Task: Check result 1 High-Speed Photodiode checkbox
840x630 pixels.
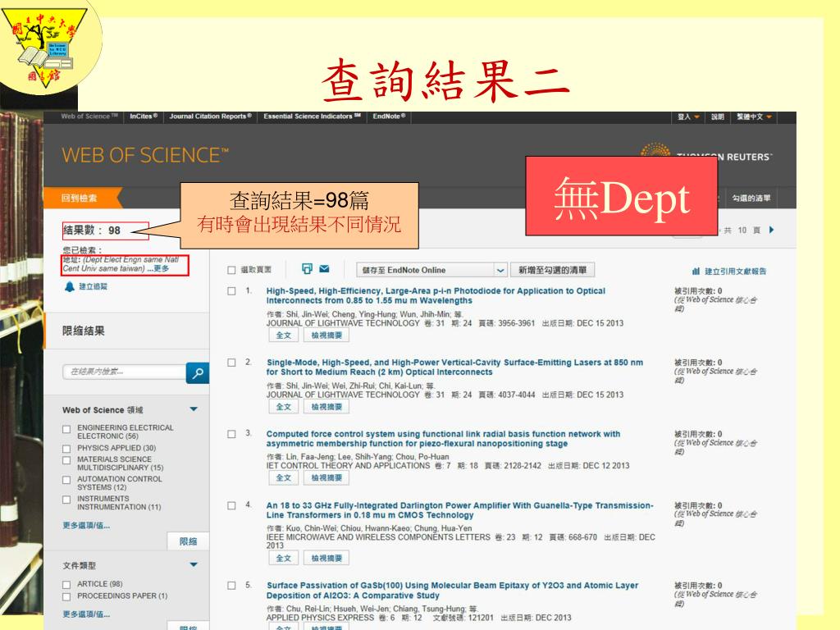Action: click(x=231, y=291)
